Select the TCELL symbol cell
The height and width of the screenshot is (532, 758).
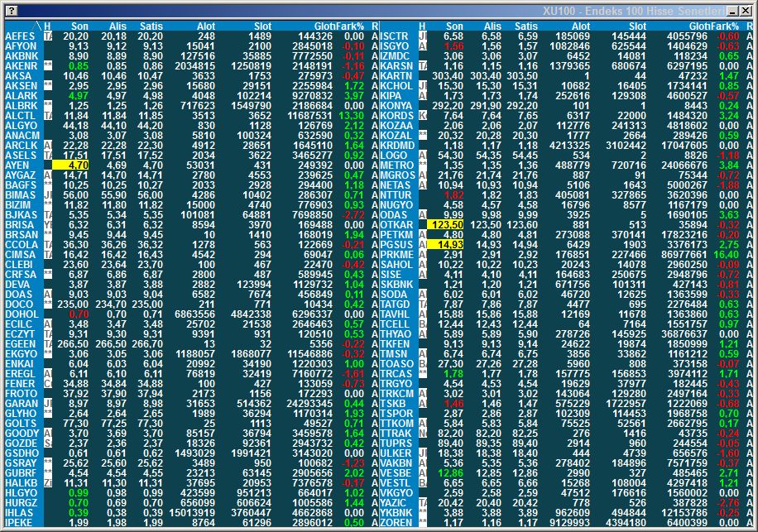click(395, 324)
